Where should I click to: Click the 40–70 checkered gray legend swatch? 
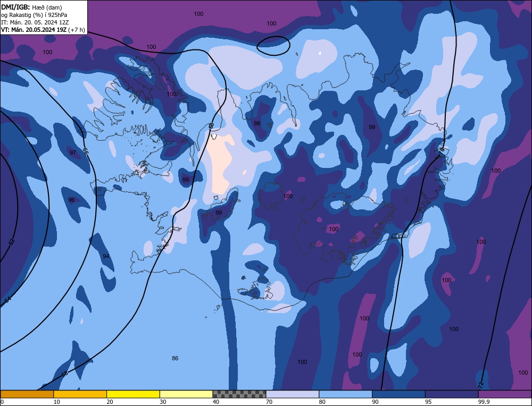[x=239, y=394]
